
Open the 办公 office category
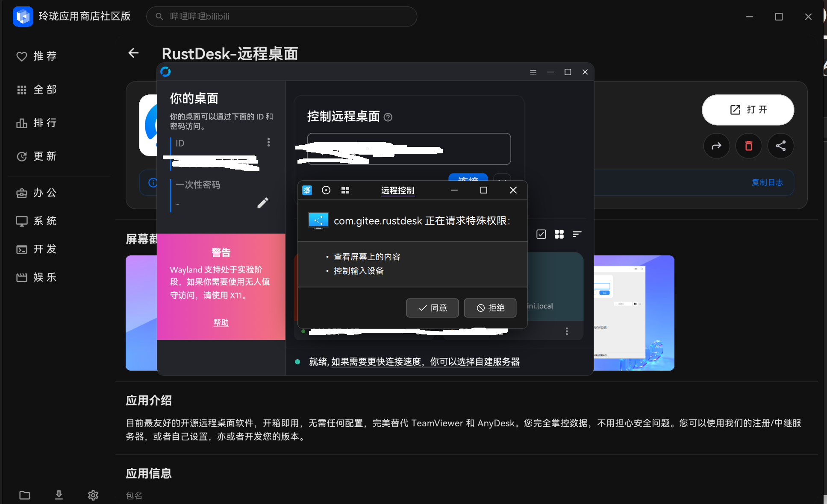coord(37,193)
